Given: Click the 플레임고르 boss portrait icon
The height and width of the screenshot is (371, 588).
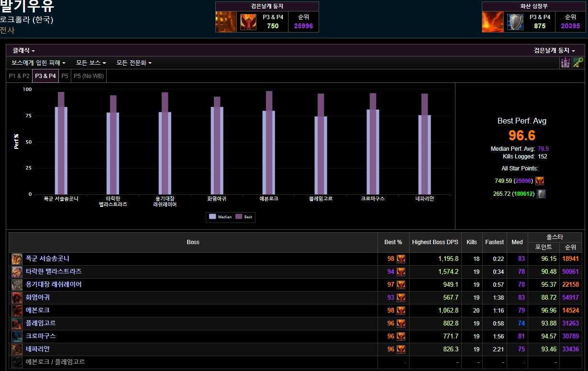Looking at the screenshot, I should 17,324.
